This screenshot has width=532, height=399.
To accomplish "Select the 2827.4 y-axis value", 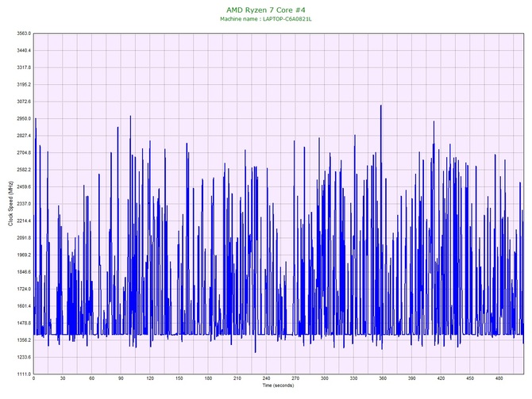I will (24, 136).
